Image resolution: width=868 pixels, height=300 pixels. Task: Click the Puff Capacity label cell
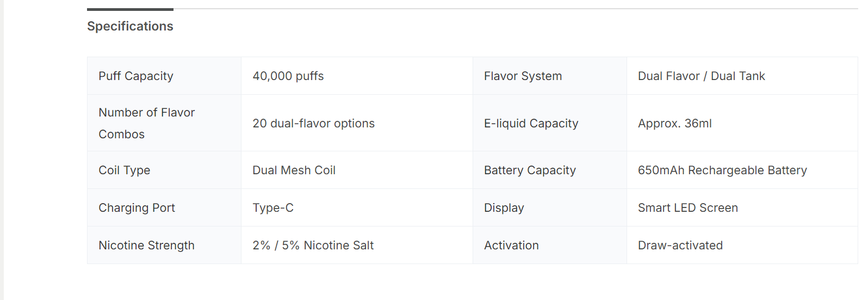coord(136,76)
